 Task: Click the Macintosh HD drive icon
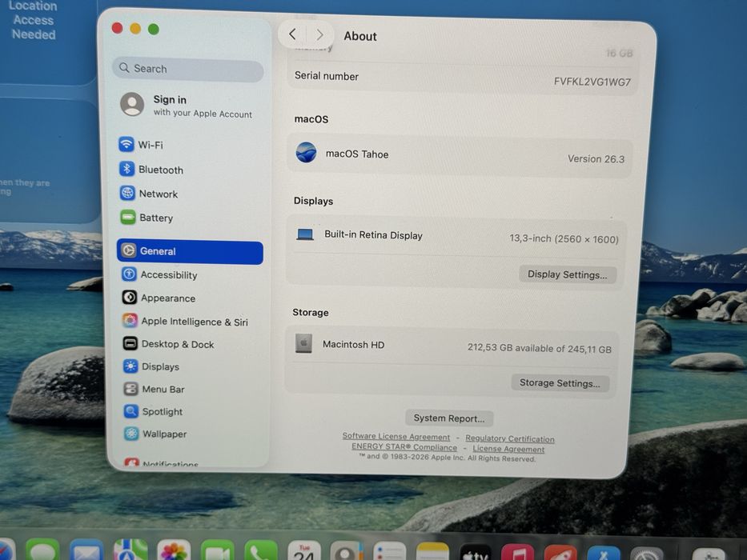[303, 343]
